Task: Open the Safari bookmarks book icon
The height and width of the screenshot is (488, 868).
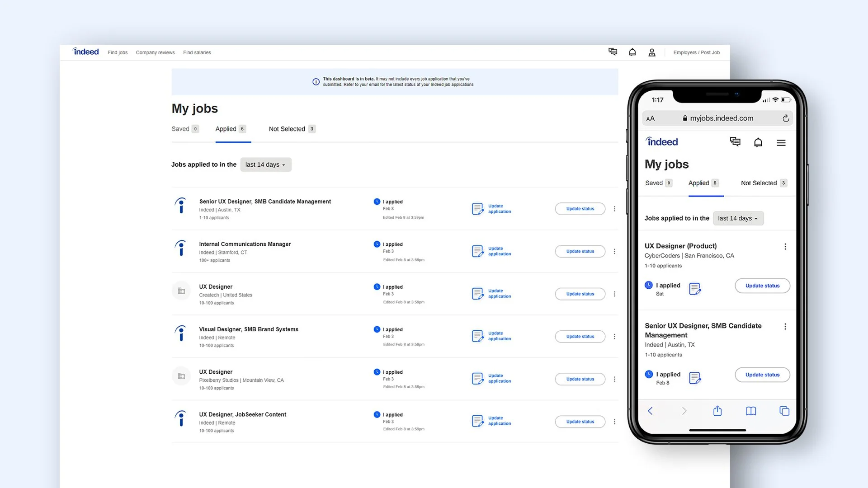Action: [x=750, y=411]
